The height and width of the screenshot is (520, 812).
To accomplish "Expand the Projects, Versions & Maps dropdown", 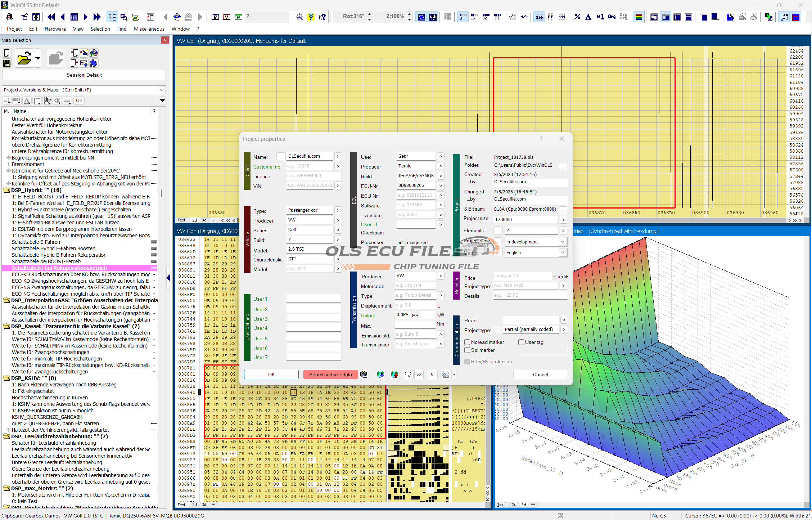I will tap(162, 90).
